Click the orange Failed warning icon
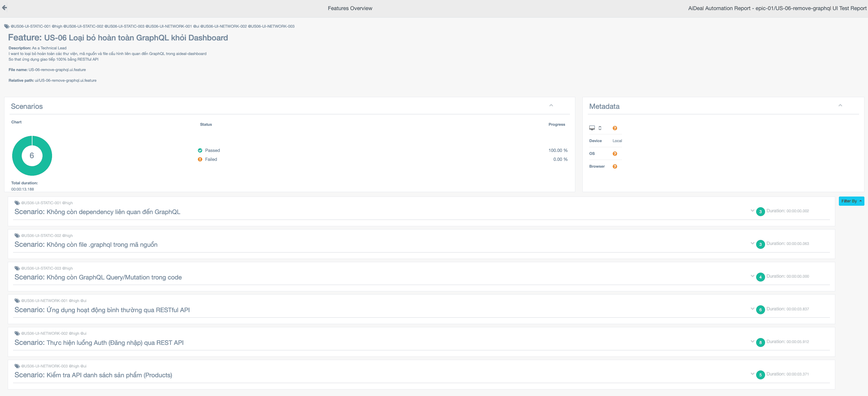This screenshot has height=396, width=868. click(200, 159)
